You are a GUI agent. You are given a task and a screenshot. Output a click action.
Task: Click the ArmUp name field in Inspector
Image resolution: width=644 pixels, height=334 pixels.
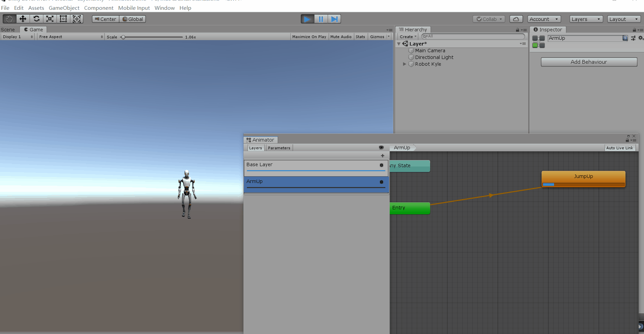(x=585, y=38)
